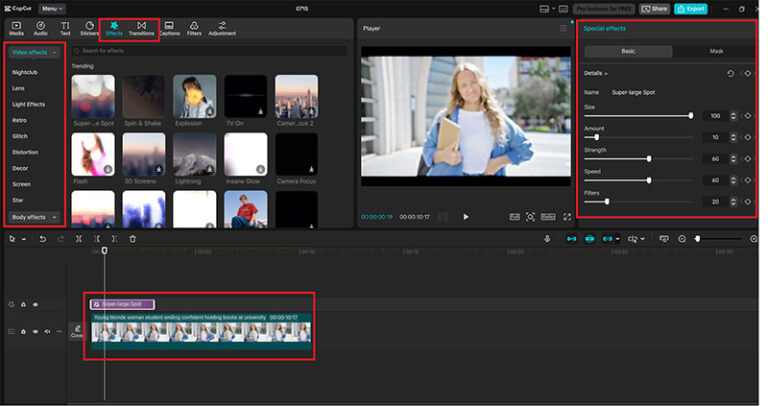The image size is (768, 406).
Task: Click the Export button
Action: [691, 9]
